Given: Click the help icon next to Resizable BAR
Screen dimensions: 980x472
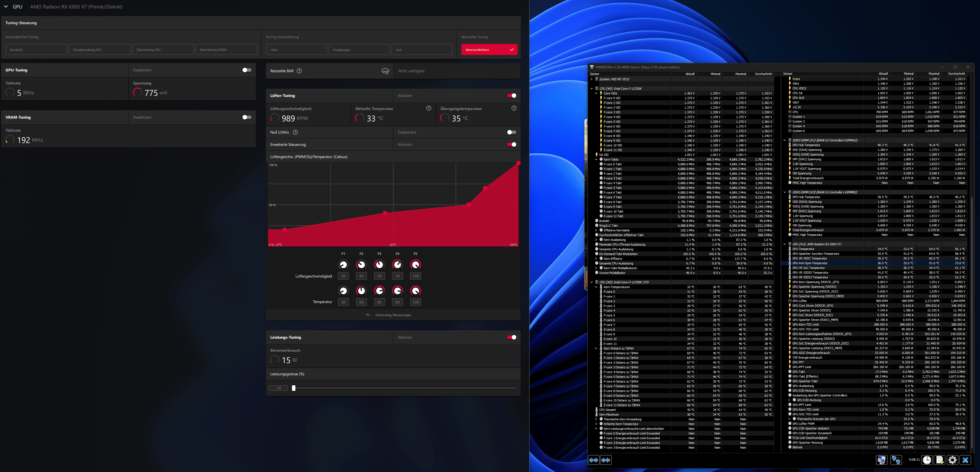Looking at the screenshot, I should click(299, 71).
